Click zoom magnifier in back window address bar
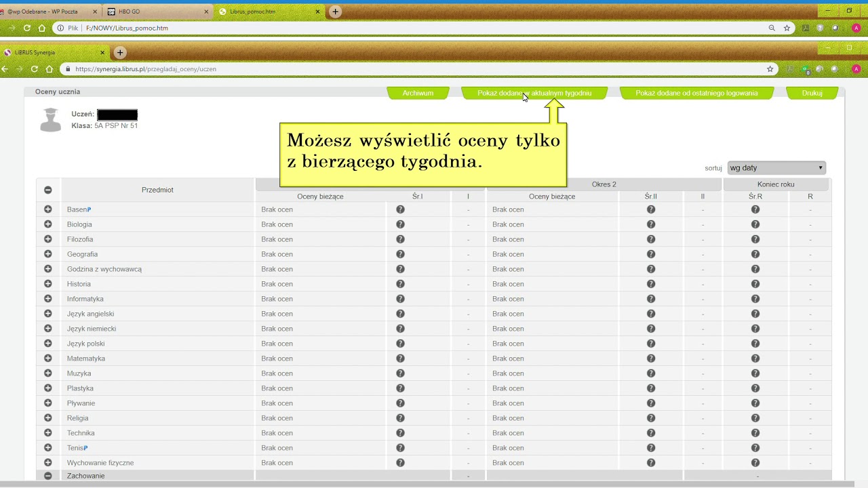Screen dimensions: 868x488 click(x=772, y=28)
